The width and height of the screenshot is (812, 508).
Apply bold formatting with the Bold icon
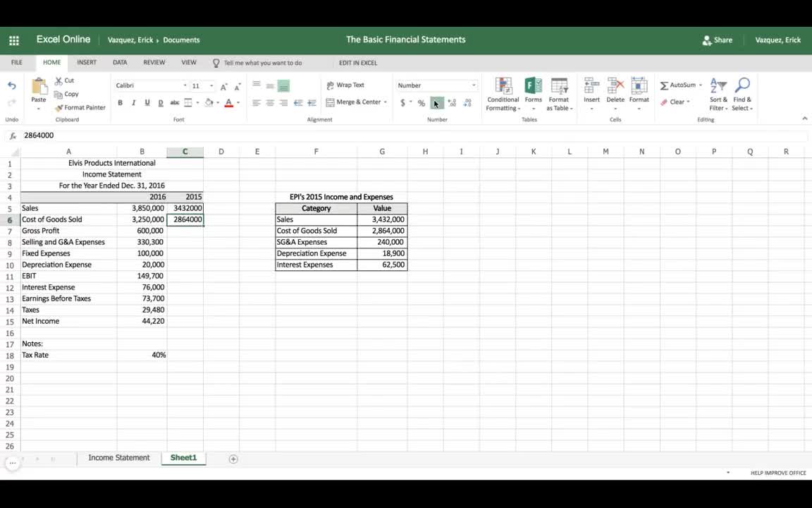click(x=120, y=102)
